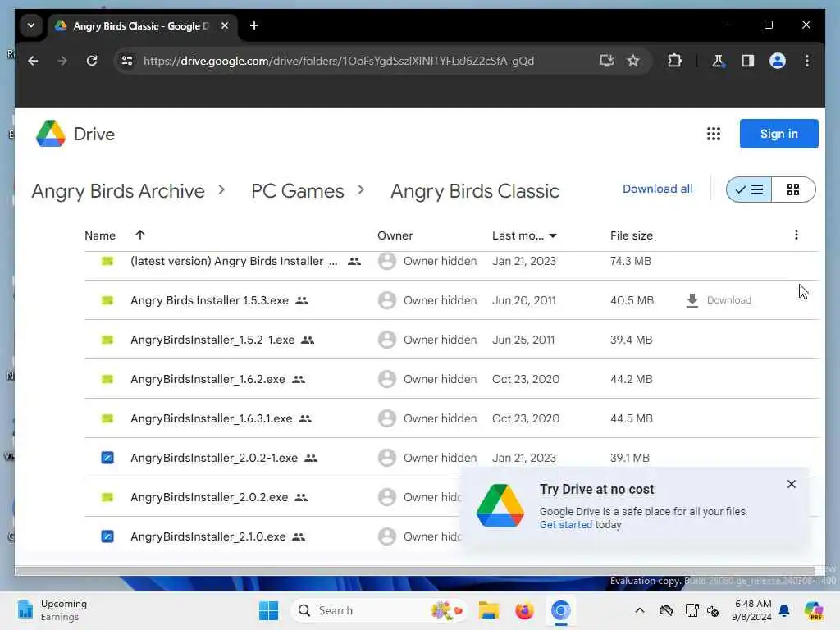The image size is (840, 630).
Task: Click the Angry Birds Classic breadcrumb
Action: (x=475, y=190)
